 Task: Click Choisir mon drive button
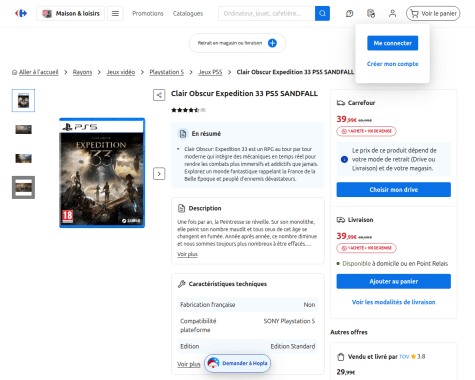pyautogui.click(x=394, y=189)
